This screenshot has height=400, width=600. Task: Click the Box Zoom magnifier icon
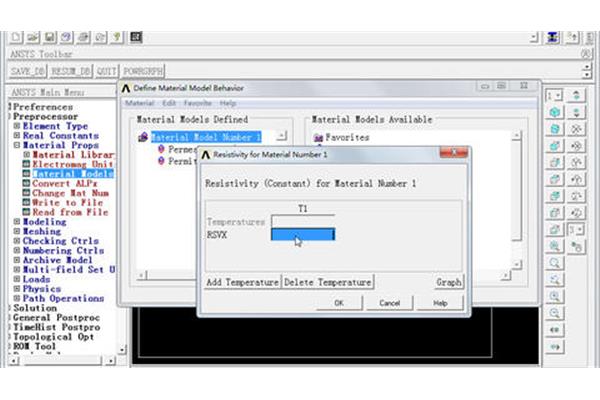click(x=555, y=263)
